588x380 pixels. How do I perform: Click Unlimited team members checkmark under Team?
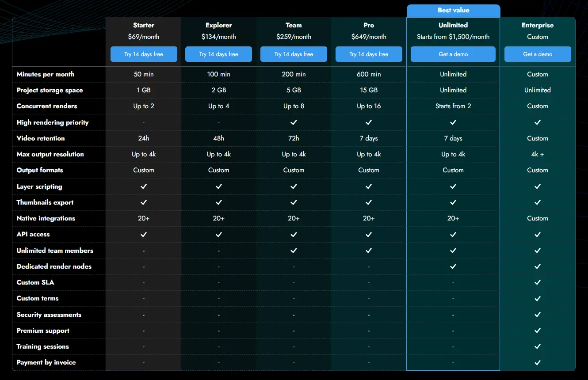point(294,251)
